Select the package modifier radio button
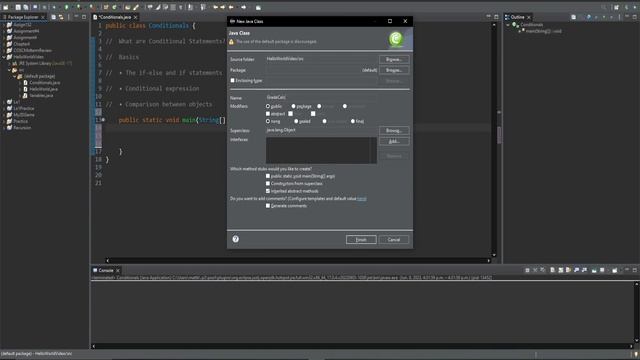The height and width of the screenshot is (360, 640). tap(293, 106)
